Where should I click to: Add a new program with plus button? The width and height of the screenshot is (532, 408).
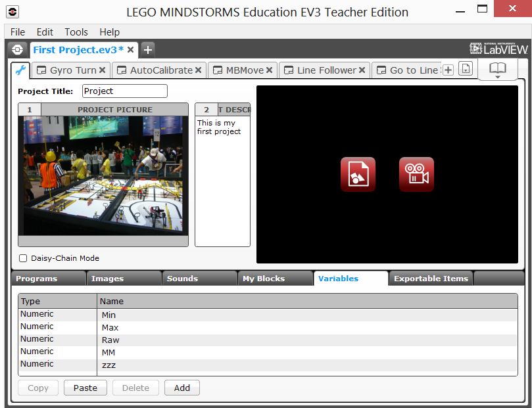pyautogui.click(x=448, y=70)
